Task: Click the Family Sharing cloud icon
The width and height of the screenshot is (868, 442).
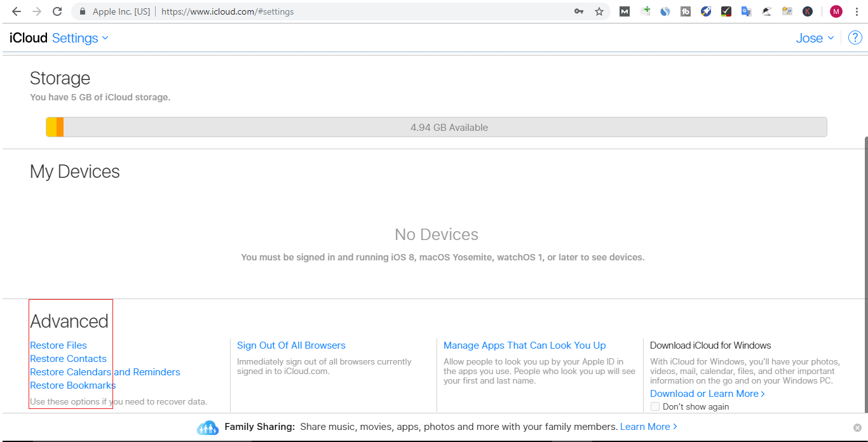Action: pos(208,427)
